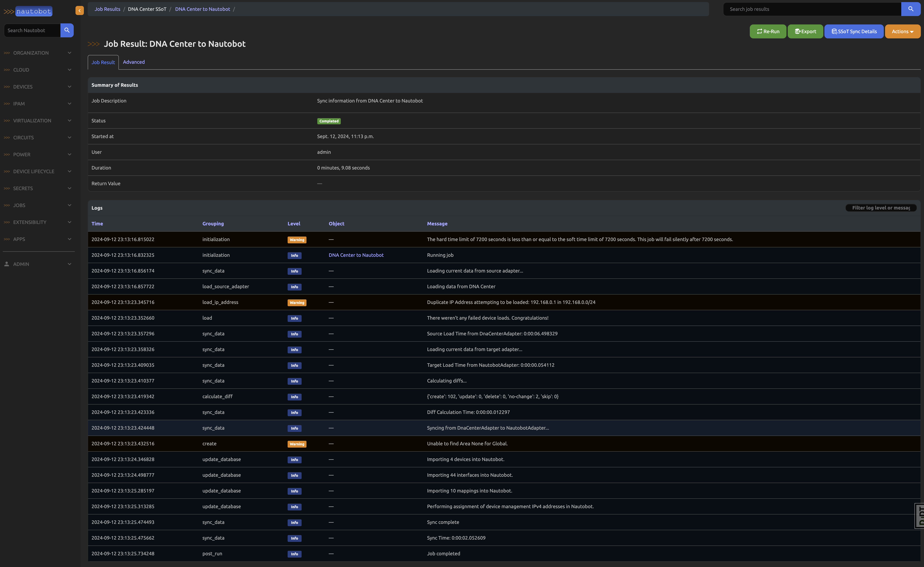924x567 pixels.
Task: Open SSoT Sync Details
Action: (854, 31)
